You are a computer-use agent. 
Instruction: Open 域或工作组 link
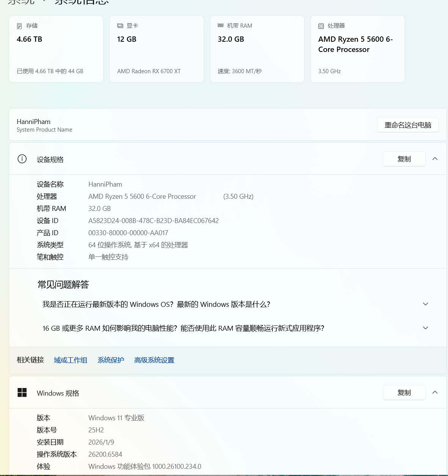coord(71,360)
